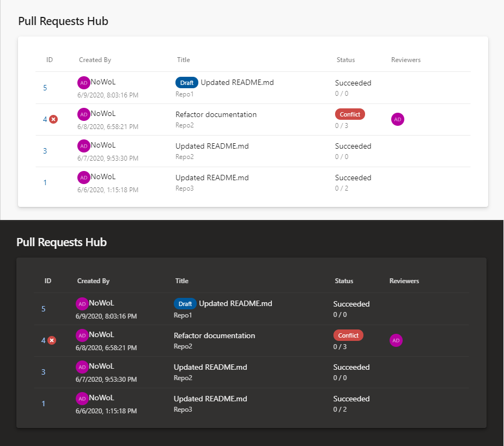Click the Draft badge in the dark theme table
The width and height of the screenshot is (504, 446).
pos(185,304)
